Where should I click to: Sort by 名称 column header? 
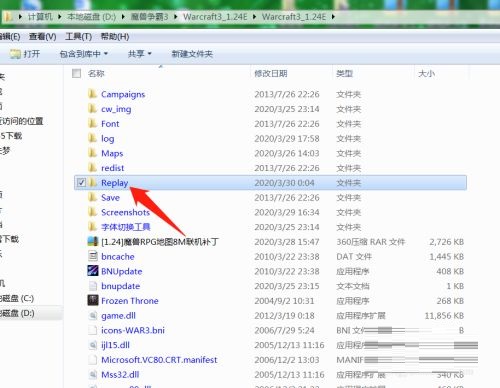pyautogui.click(x=96, y=73)
